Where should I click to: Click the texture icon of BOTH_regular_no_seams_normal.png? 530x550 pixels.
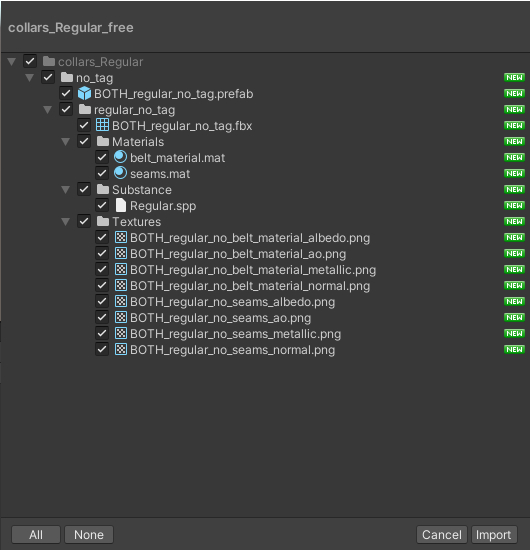tap(121, 349)
